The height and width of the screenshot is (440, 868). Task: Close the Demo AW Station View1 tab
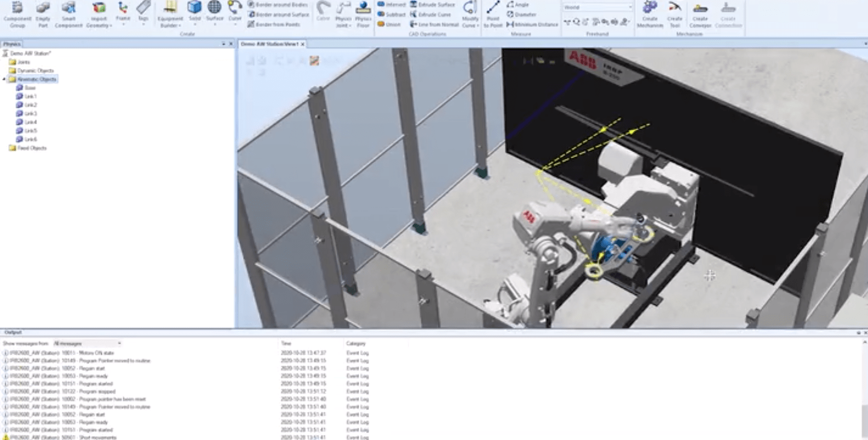coord(302,44)
